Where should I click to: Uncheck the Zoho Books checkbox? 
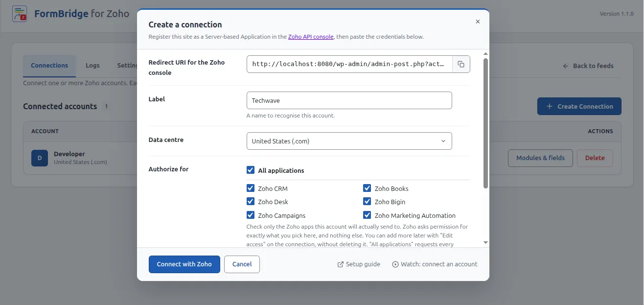[x=367, y=188]
